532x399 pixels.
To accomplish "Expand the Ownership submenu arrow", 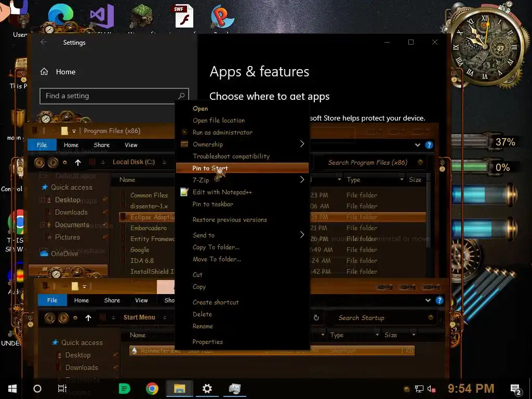I will [x=302, y=144].
